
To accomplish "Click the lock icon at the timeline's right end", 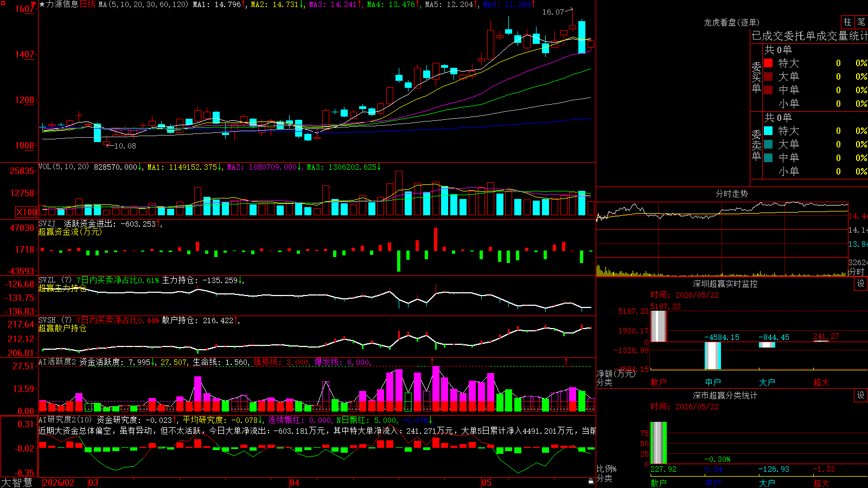I will click(591, 481).
